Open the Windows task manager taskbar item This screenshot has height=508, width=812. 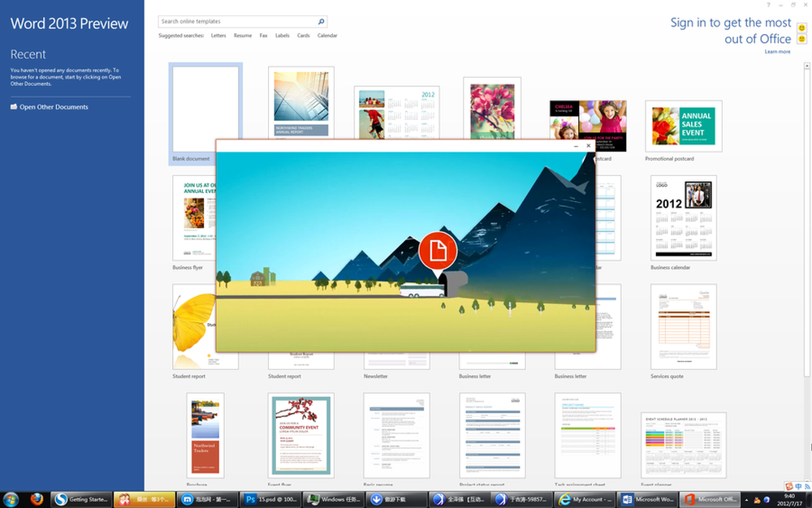click(x=333, y=500)
